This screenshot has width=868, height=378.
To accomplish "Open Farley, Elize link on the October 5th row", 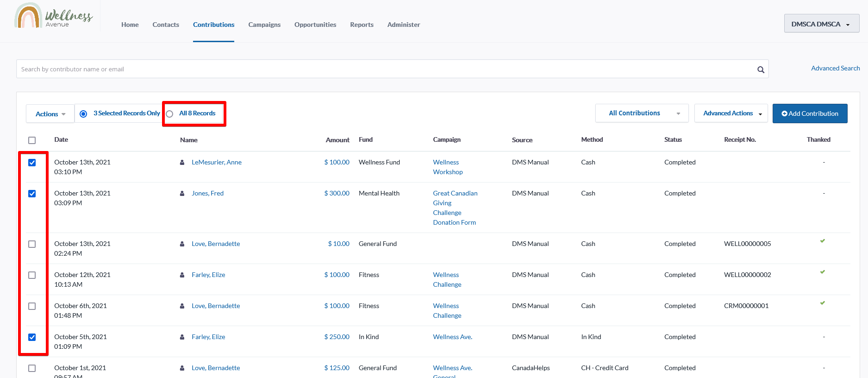I will (209, 337).
